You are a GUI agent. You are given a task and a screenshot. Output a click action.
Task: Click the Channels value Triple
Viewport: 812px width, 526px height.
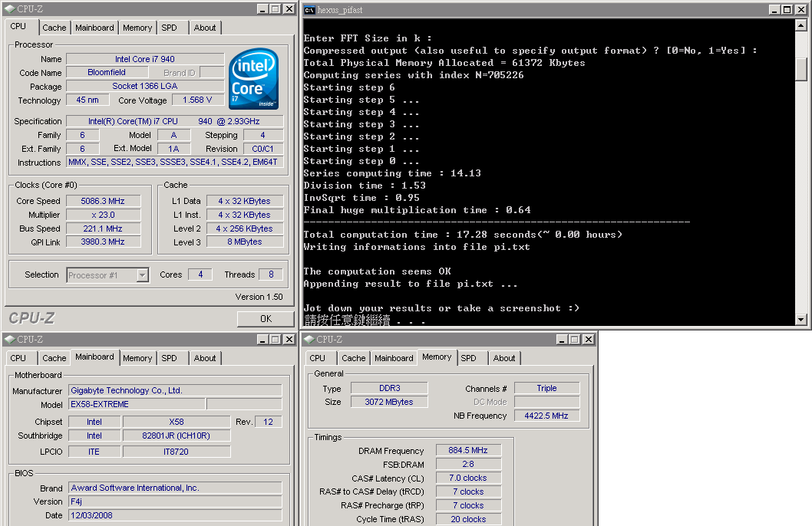(x=547, y=389)
